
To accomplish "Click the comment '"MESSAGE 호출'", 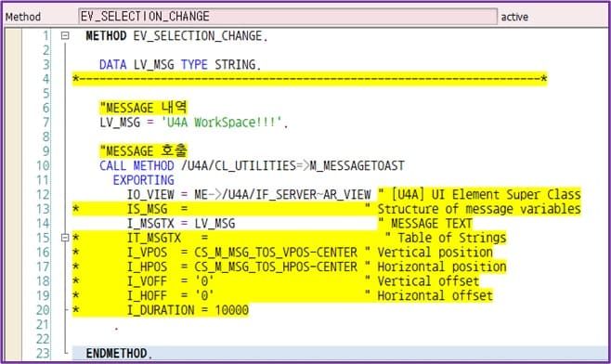I will 143,150.
